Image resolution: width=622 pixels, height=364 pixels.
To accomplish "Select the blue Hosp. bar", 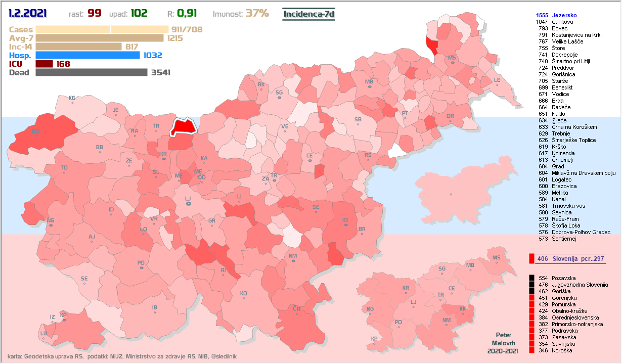I will [x=88, y=55].
